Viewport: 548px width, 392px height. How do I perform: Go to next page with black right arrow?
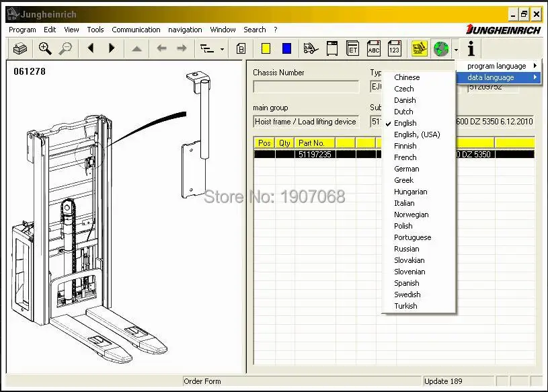pos(112,48)
